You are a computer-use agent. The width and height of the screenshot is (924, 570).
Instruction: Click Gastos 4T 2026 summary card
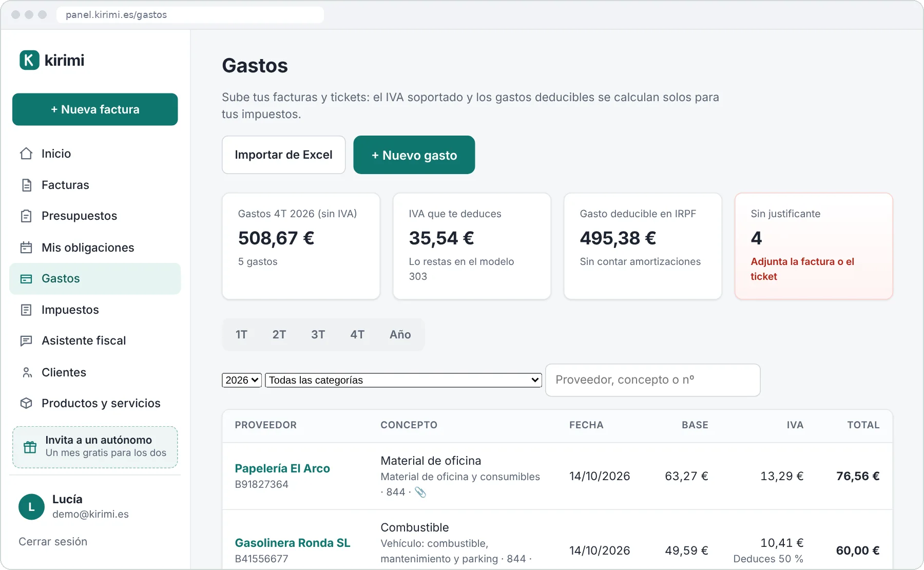pyautogui.click(x=301, y=246)
